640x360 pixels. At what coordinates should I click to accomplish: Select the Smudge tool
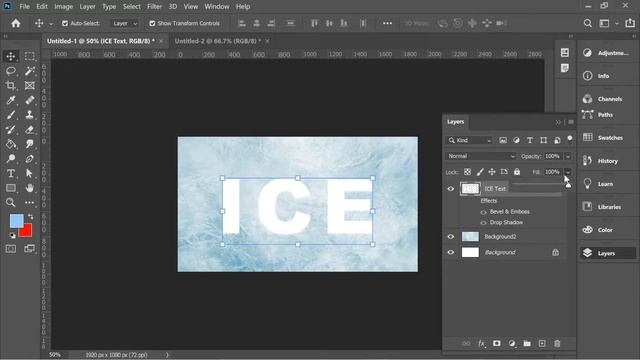29,144
